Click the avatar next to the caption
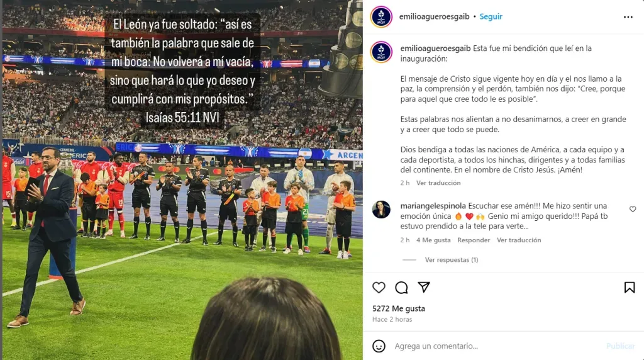 click(x=381, y=52)
